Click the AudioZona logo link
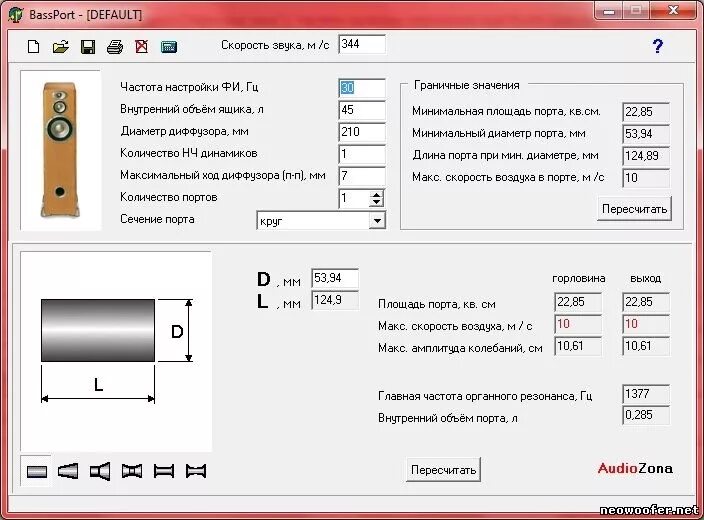Image resolution: width=704 pixels, height=520 pixels. click(635, 469)
